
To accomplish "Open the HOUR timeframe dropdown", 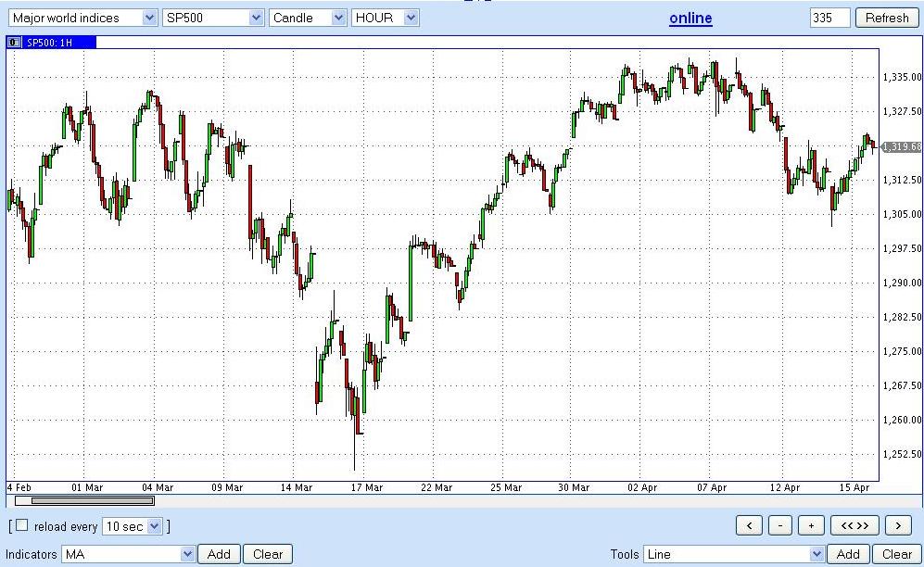I will pos(386,18).
